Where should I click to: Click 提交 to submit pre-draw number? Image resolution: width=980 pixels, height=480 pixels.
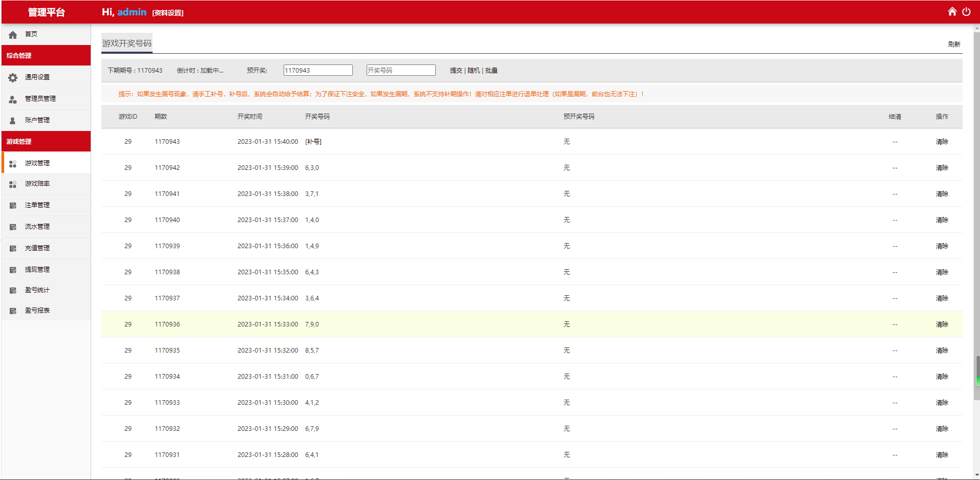[456, 71]
